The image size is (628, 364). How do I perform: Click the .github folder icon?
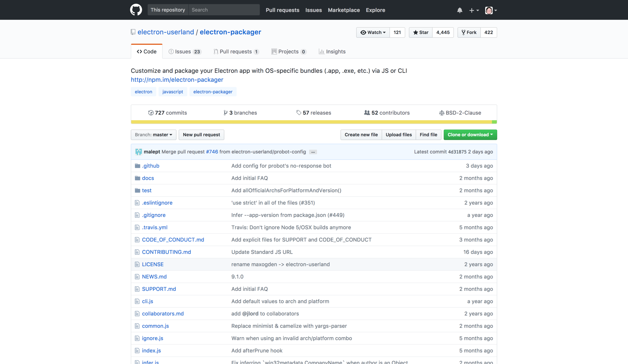pos(137,166)
